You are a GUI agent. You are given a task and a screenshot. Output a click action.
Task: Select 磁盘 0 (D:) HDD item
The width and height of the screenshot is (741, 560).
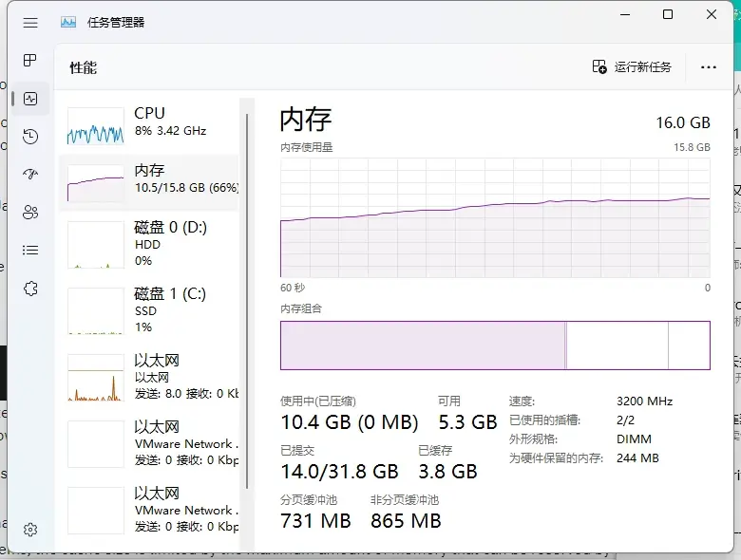pos(149,244)
